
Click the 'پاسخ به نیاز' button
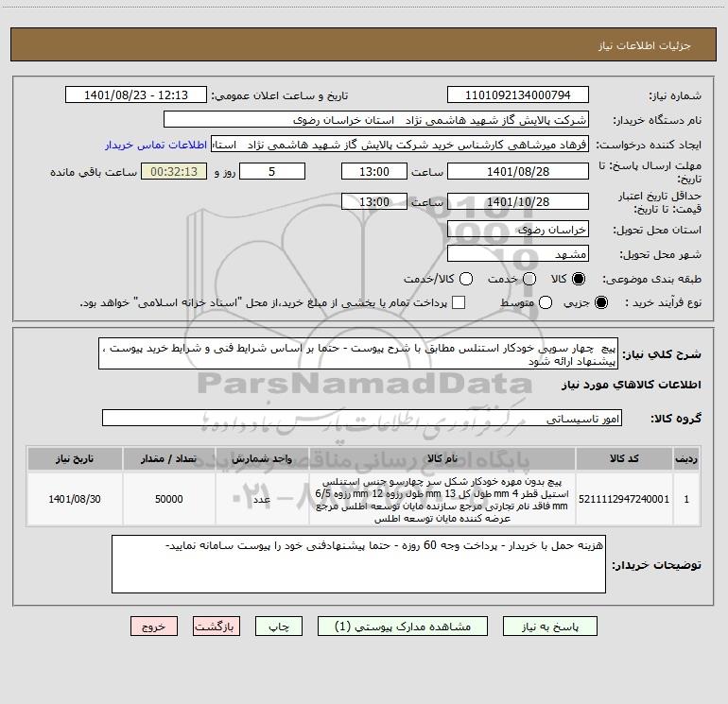(549, 627)
